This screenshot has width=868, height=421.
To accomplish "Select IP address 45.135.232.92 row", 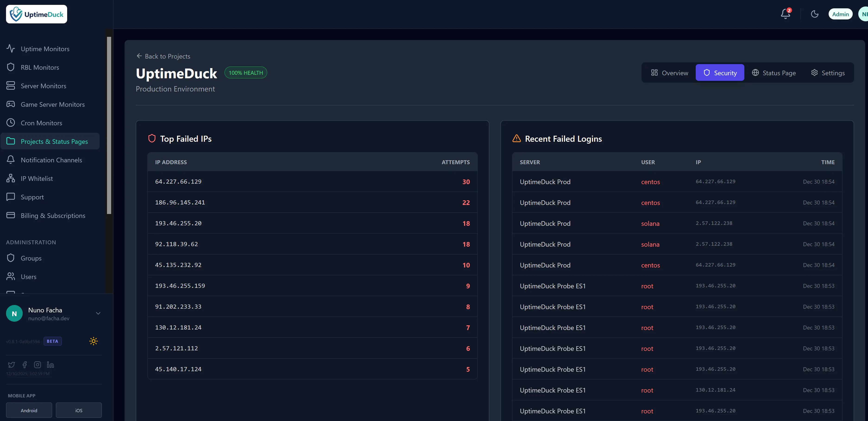I will click(312, 265).
